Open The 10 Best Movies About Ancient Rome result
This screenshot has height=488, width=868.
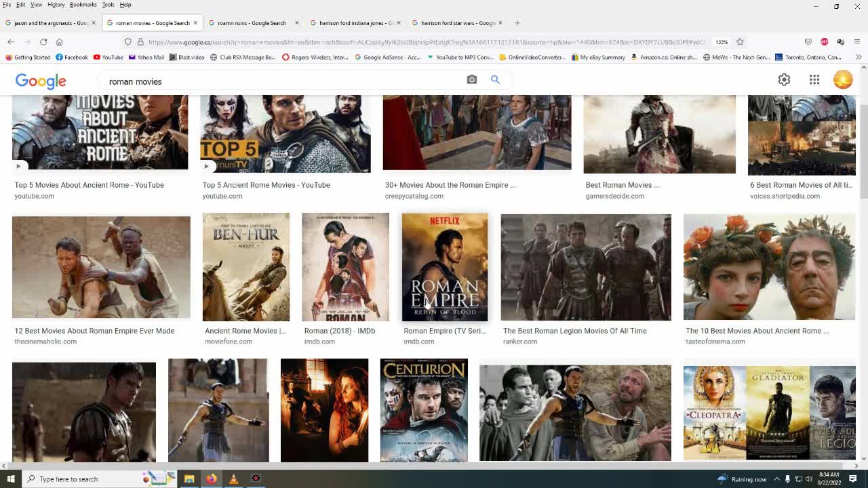coord(757,331)
